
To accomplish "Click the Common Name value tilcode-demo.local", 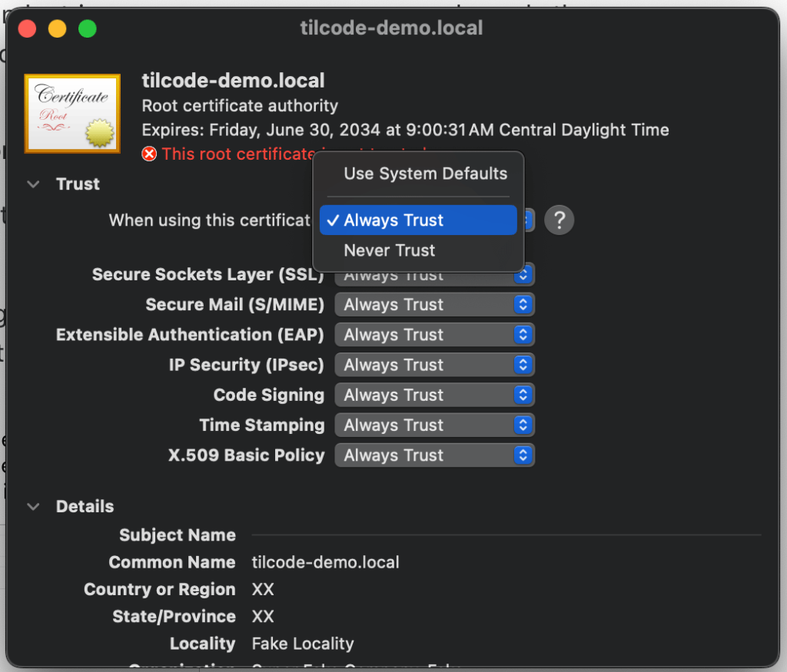I will pyautogui.click(x=325, y=562).
